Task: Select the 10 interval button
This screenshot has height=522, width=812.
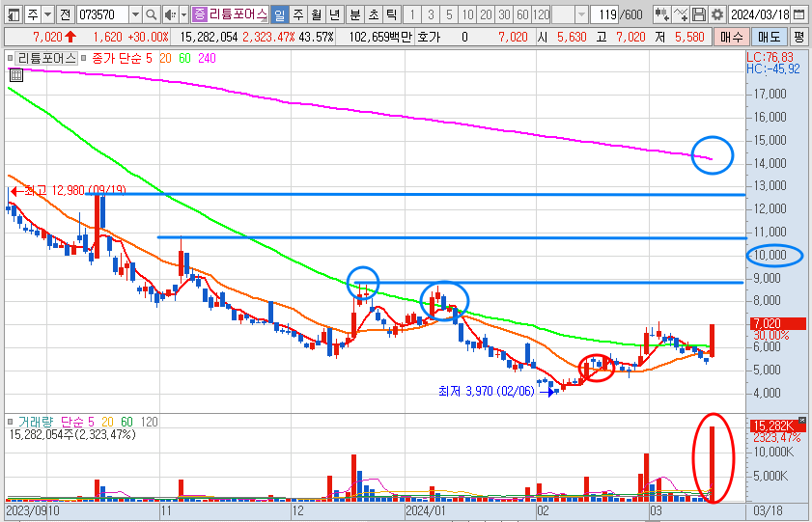Action: [x=467, y=14]
